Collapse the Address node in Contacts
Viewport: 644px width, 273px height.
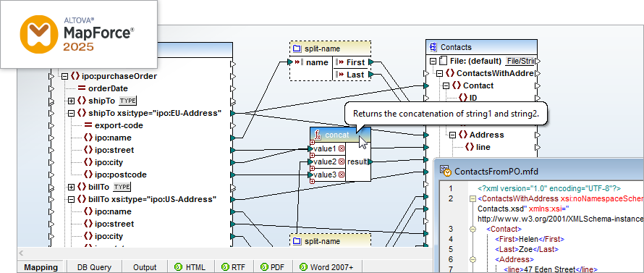452,135
